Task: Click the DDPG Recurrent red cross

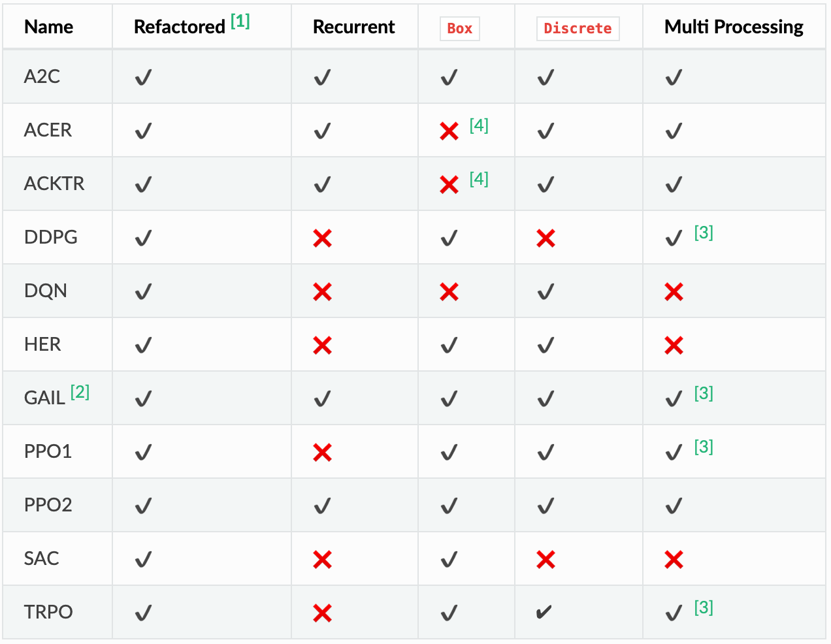Action: click(x=322, y=238)
